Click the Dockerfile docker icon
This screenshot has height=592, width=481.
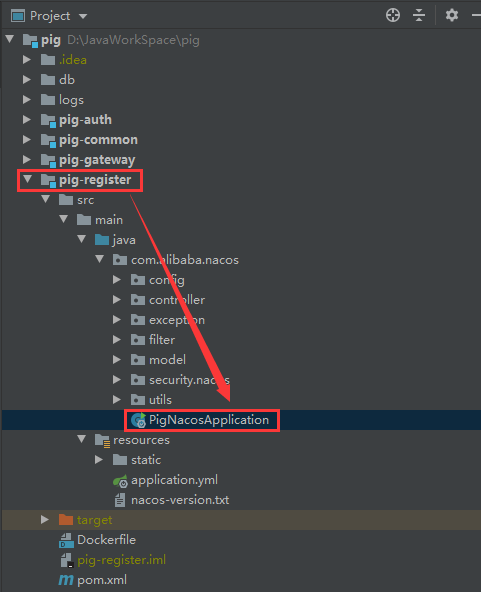click(66, 540)
